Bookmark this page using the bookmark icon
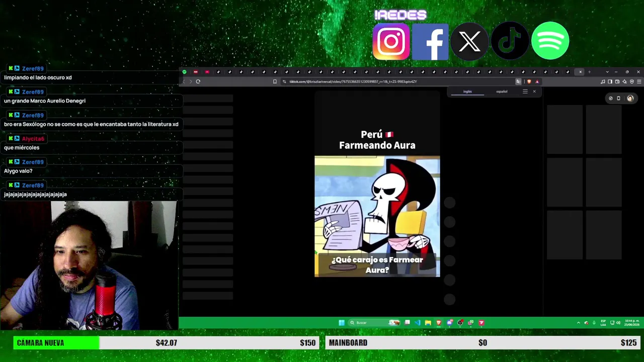Screen dimensions: 644x362 [x=275, y=81]
